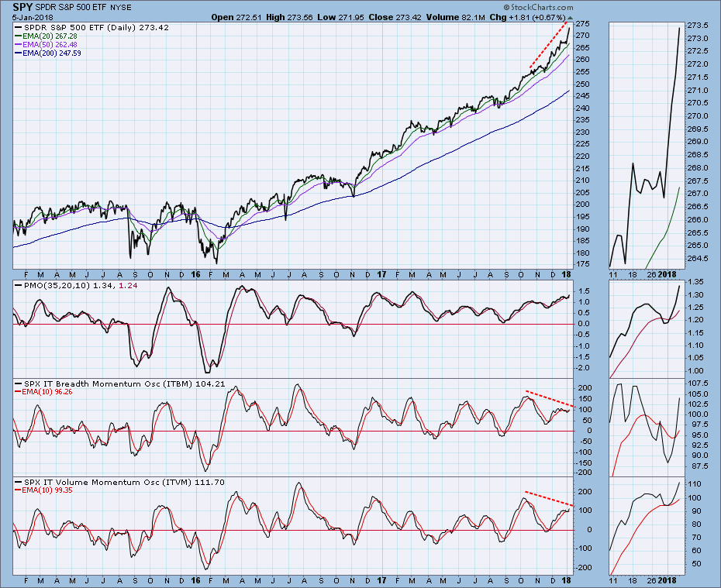
Task: Click the SPDR S&P 500 ETF (Daily) legend
Action: [92, 28]
